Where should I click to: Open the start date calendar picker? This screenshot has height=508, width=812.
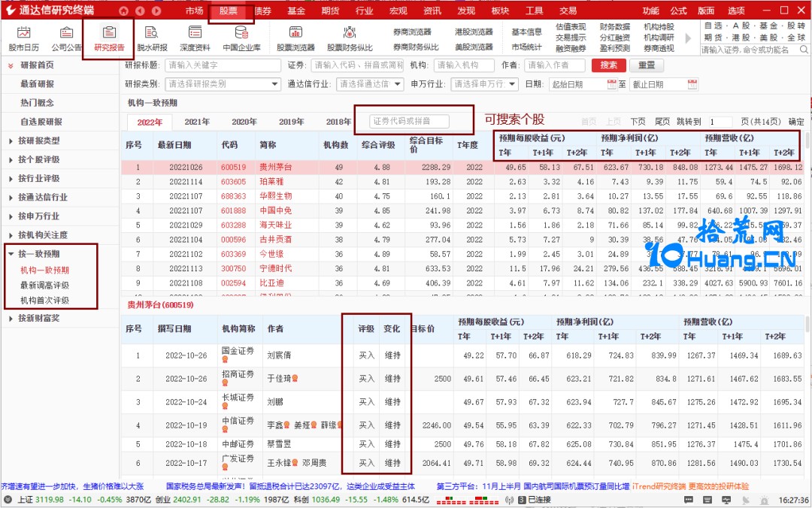pyautogui.click(x=611, y=84)
